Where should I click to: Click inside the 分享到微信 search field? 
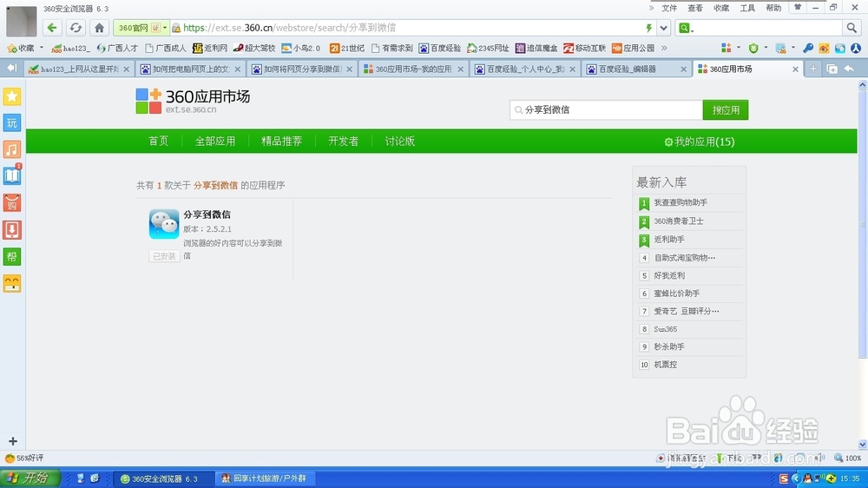pyautogui.click(x=606, y=109)
